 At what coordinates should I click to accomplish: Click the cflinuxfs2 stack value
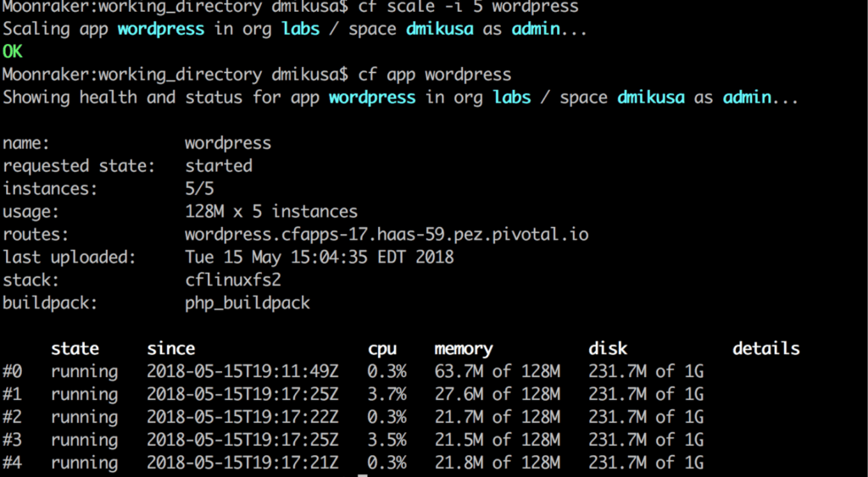(x=233, y=280)
